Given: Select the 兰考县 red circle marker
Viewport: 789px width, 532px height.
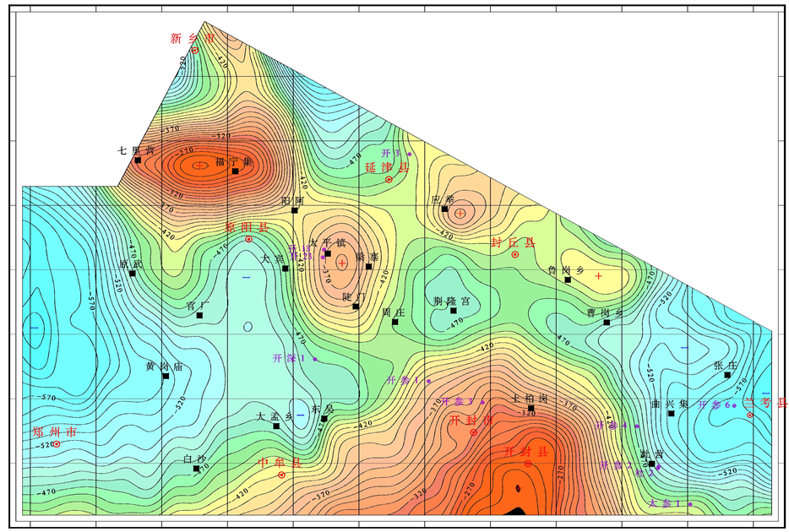Looking at the screenshot, I should click(750, 415).
